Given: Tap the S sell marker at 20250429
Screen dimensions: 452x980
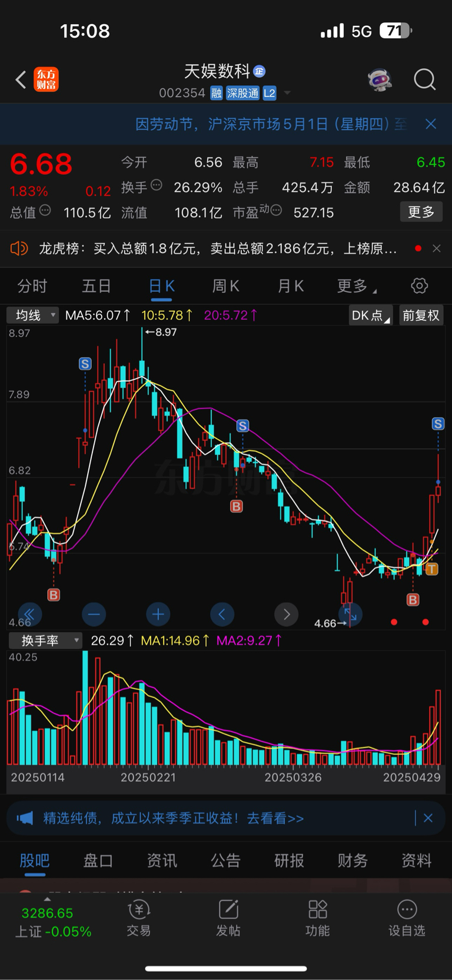Looking at the screenshot, I should [438, 424].
